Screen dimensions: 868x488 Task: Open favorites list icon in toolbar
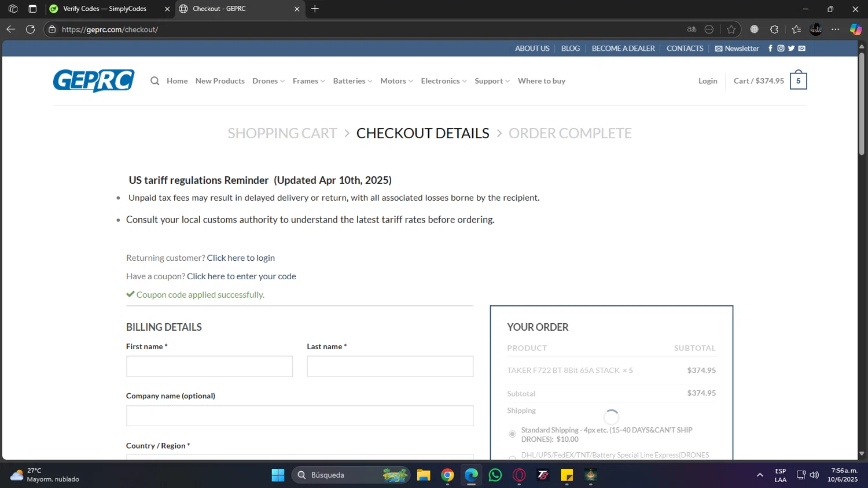pos(796,29)
